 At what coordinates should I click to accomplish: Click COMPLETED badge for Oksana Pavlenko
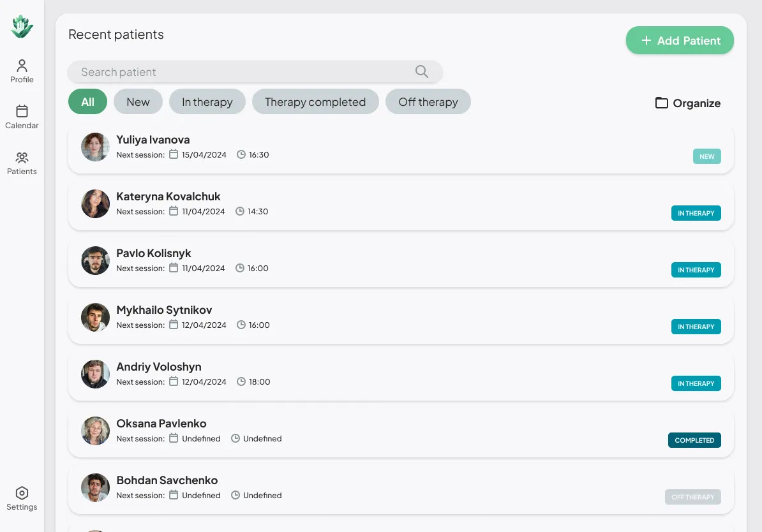tap(694, 440)
